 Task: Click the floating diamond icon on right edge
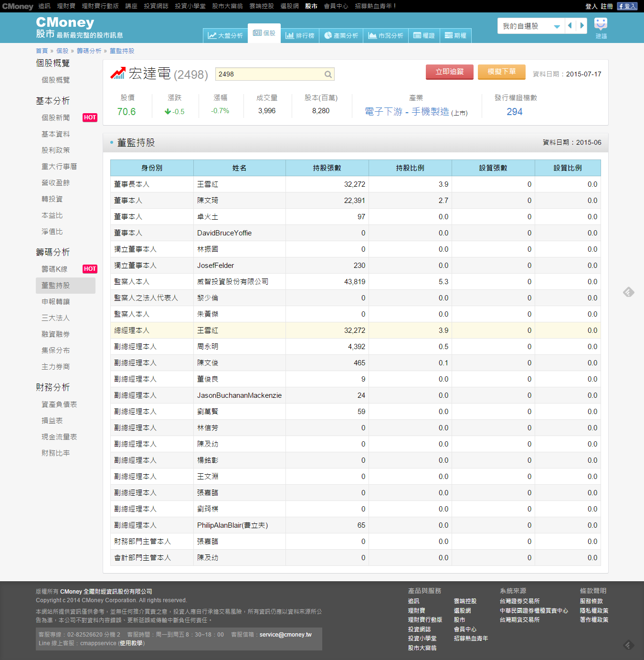(x=629, y=292)
